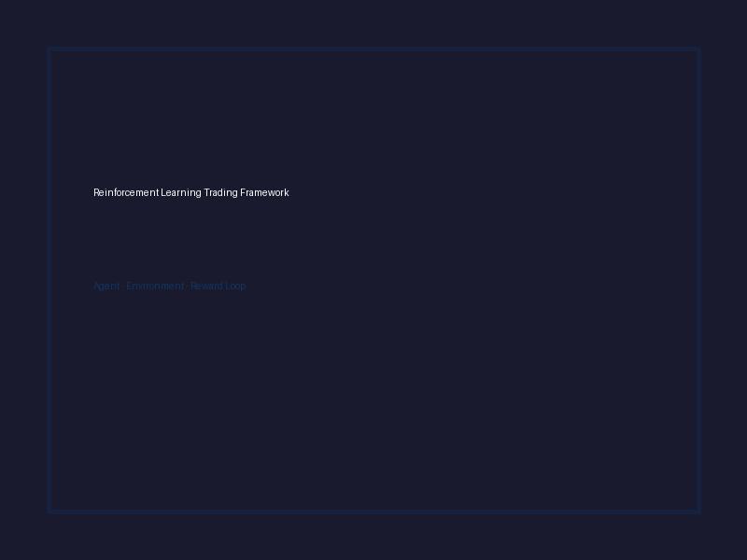Screen dimensions: 747x560
Task: Click the Loop text in subtitle
Action: [235, 287]
